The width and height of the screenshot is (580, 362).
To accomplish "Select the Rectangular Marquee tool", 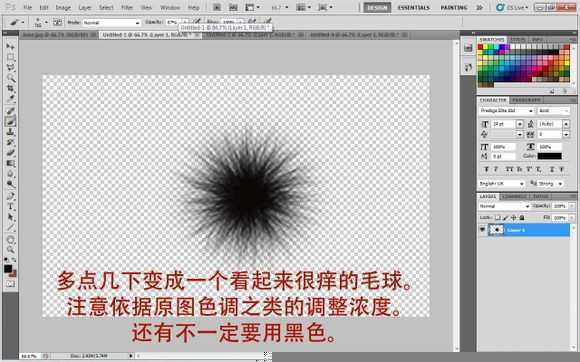I will (10, 57).
